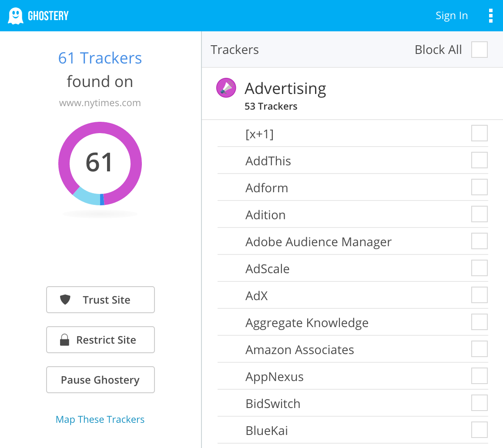Viewport: 503px width, 448px height.
Task: Block the Aggregate Knowledge tracker
Action: [x=479, y=322]
